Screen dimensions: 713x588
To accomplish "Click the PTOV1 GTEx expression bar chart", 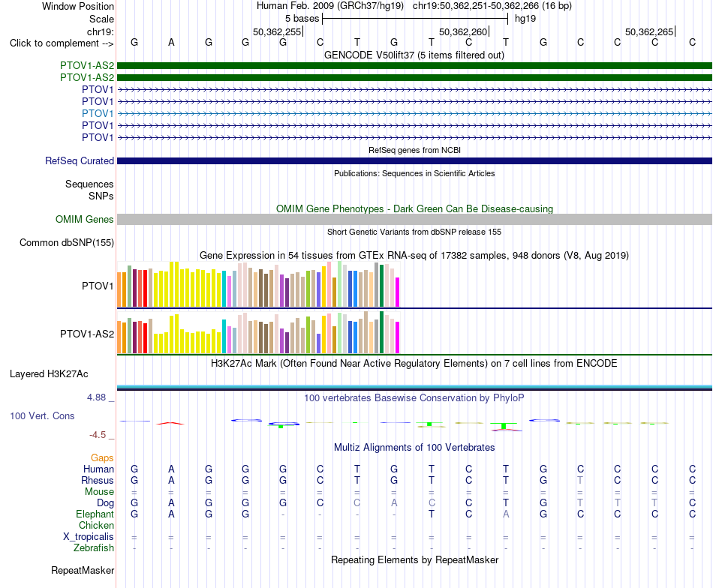I will tap(258, 284).
